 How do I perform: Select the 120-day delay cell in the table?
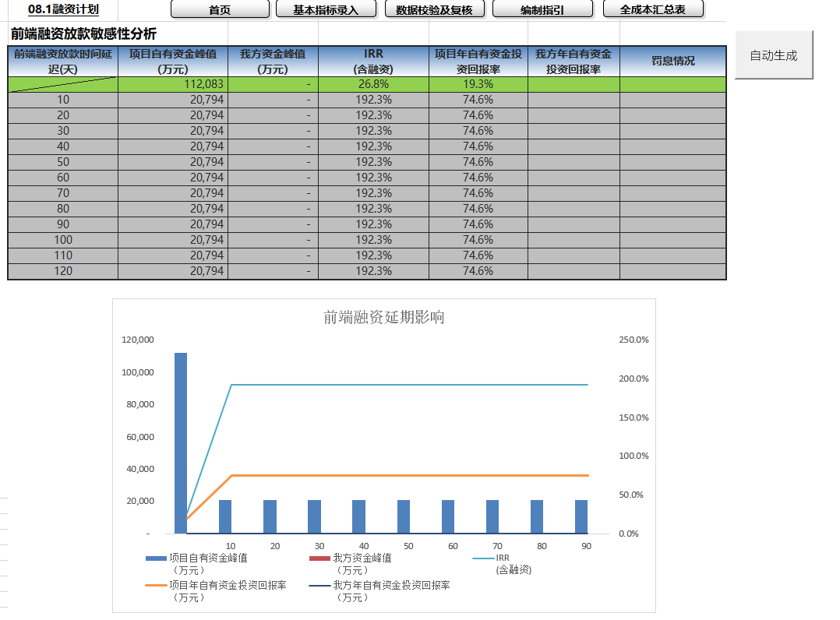tap(63, 271)
